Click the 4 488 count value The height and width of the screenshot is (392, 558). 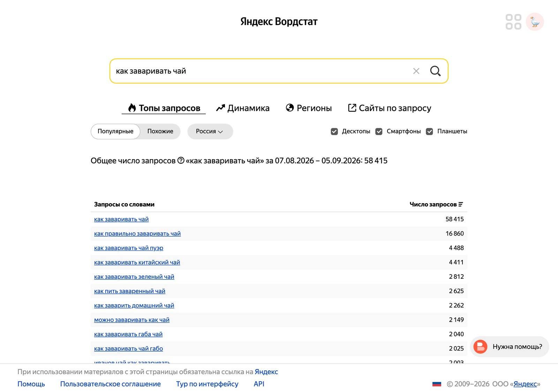pos(457,248)
